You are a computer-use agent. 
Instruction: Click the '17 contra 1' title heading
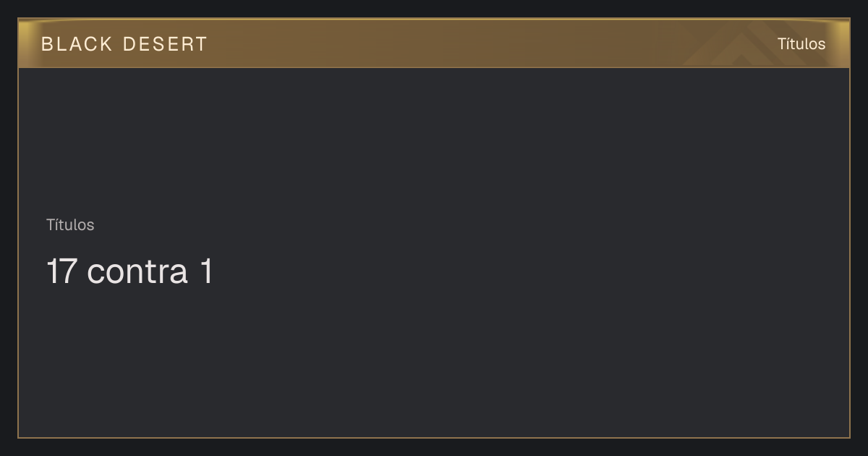point(130,271)
